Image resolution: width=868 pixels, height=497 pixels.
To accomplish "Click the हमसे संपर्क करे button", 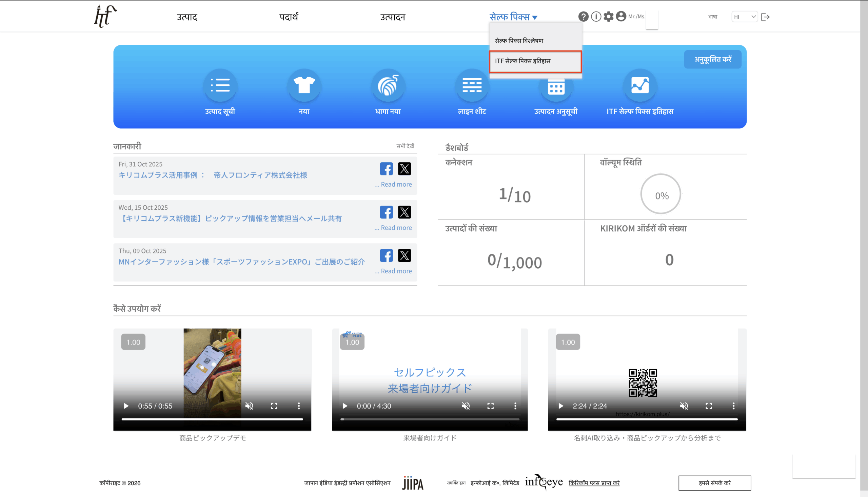I will [715, 483].
